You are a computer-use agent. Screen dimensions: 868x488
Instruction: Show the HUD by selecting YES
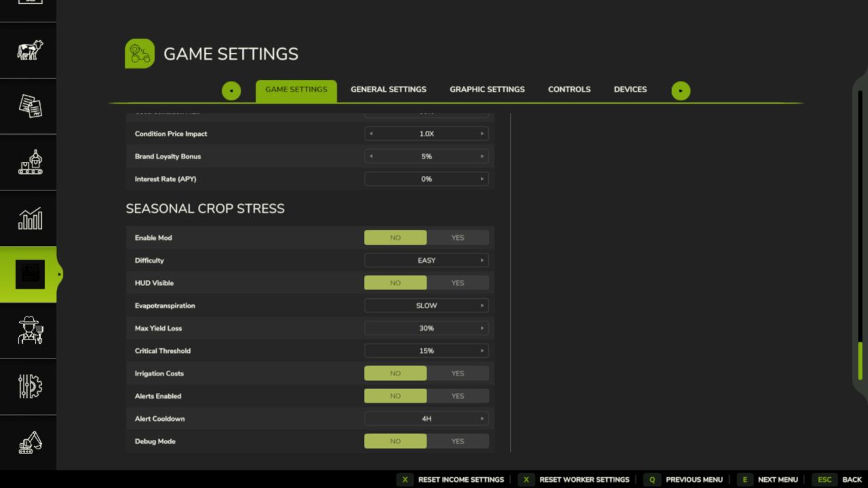[457, 283]
